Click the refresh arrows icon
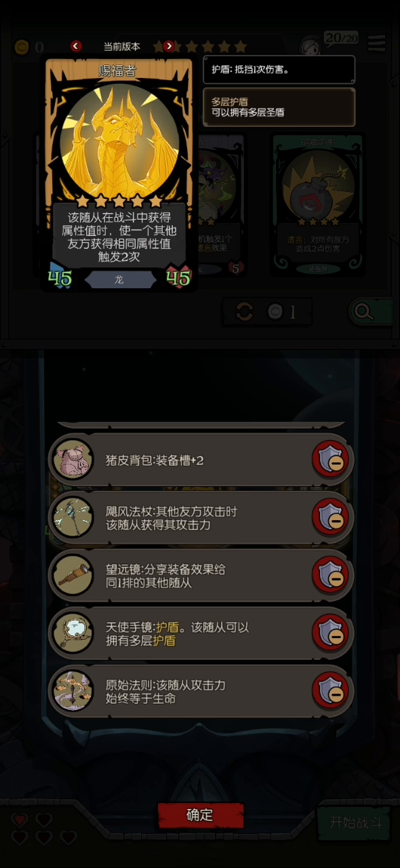The width and height of the screenshot is (400, 868). (245, 312)
